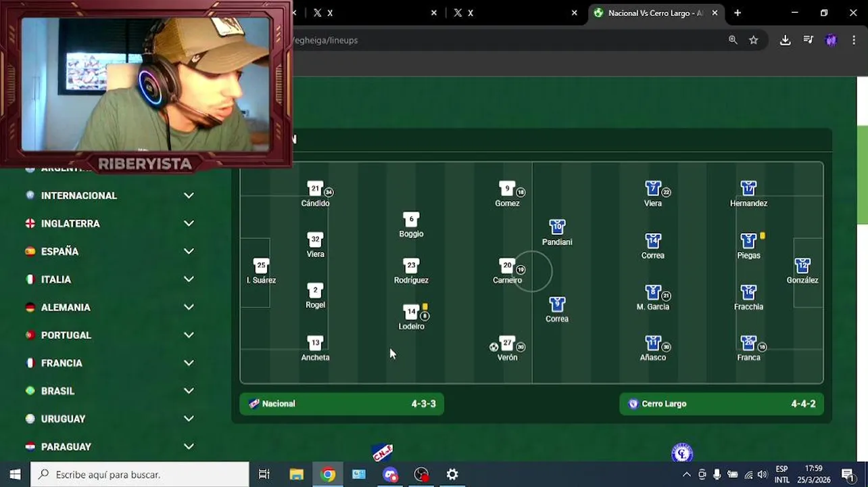Expand the INGLATERRA section chevron

[x=189, y=223]
